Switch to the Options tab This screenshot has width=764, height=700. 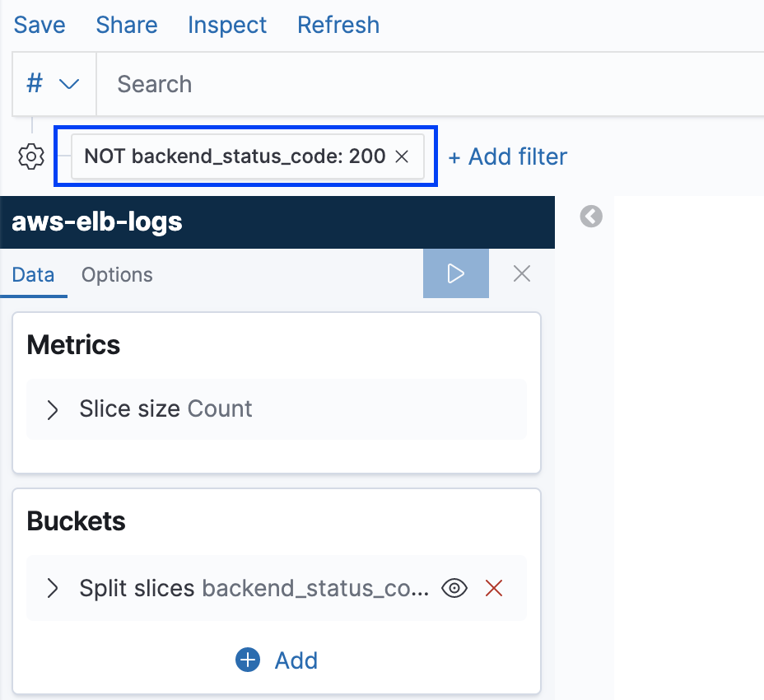coord(117,274)
